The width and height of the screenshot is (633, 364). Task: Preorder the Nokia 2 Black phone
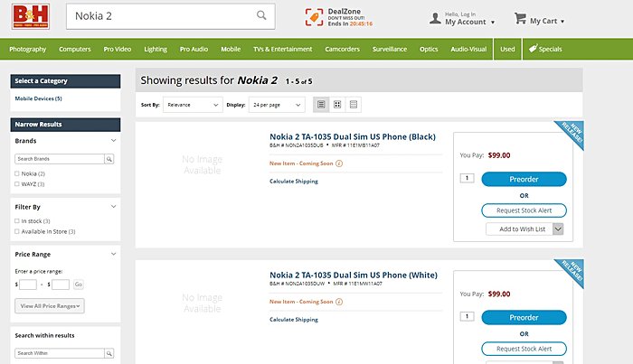coord(524,179)
